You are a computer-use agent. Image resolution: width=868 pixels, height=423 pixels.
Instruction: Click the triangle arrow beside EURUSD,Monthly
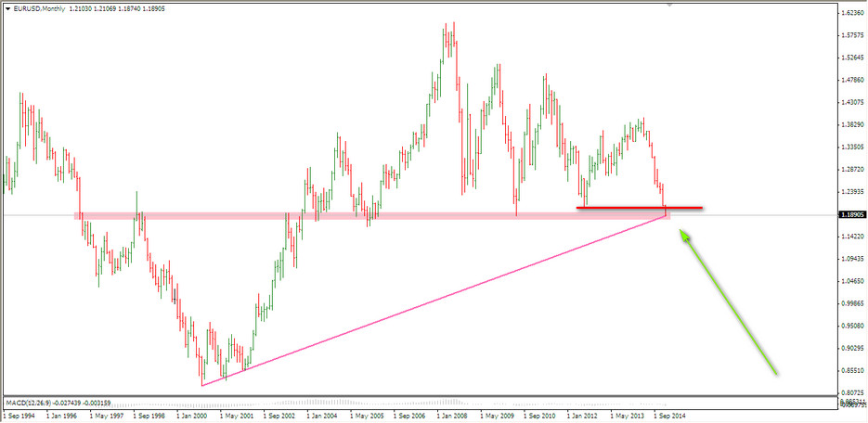6,6
